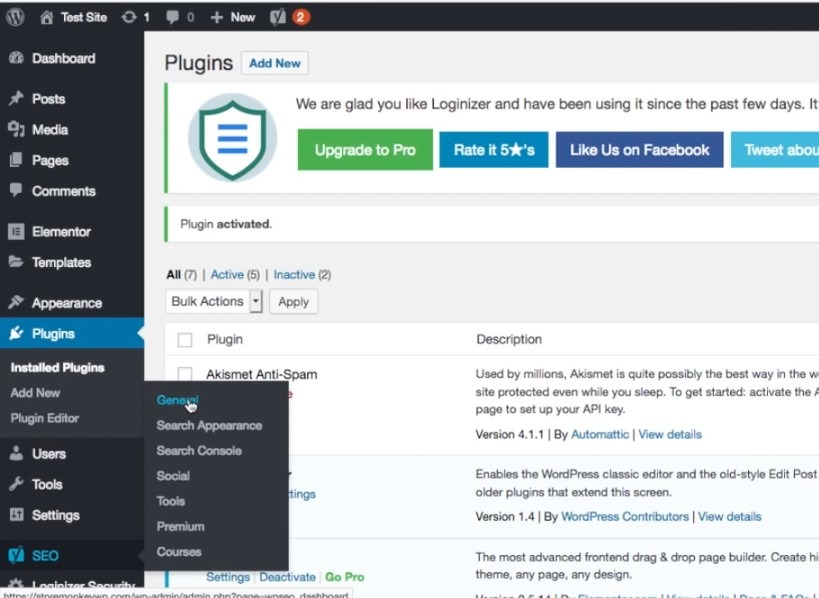Select Tools in the SEO flyout
The height and width of the screenshot is (598, 819).
(171, 501)
